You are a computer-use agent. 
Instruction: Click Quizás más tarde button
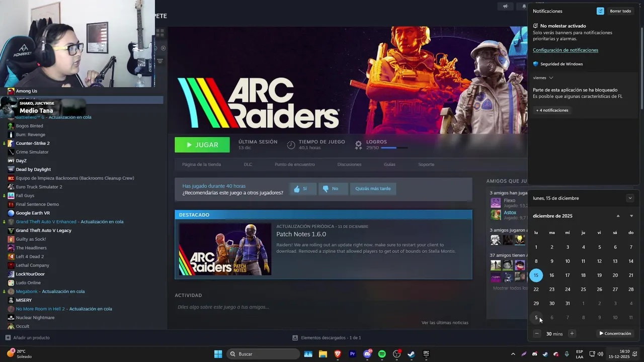click(x=373, y=189)
